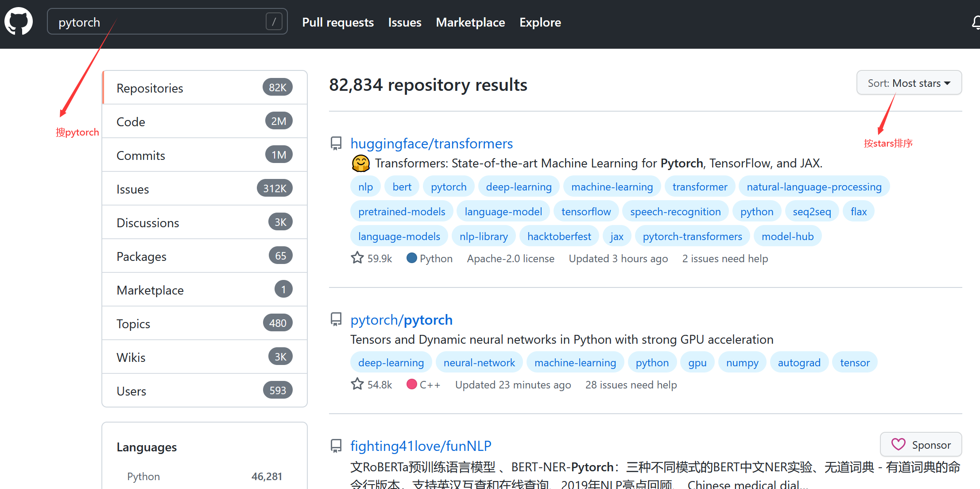Click the seq2seq topic tag

coord(812,211)
